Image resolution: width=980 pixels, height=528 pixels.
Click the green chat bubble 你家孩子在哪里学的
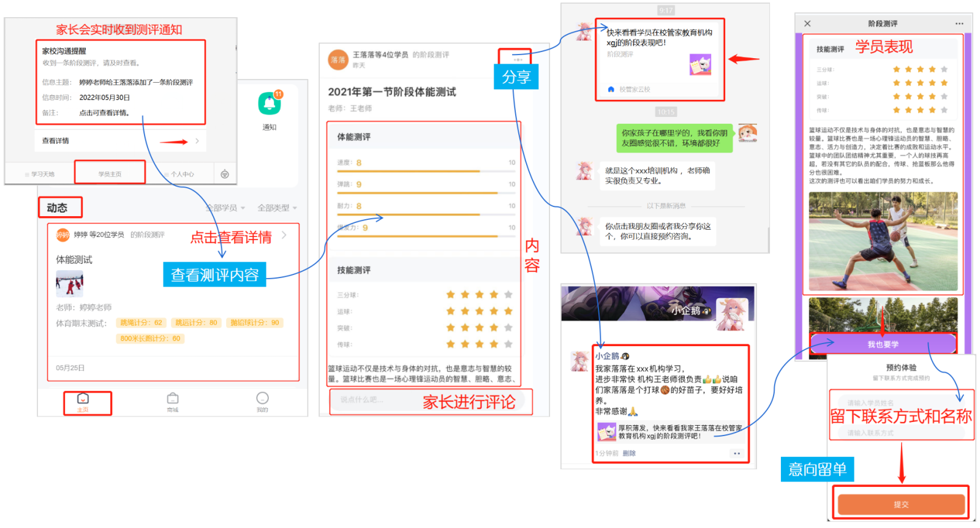[x=674, y=138]
